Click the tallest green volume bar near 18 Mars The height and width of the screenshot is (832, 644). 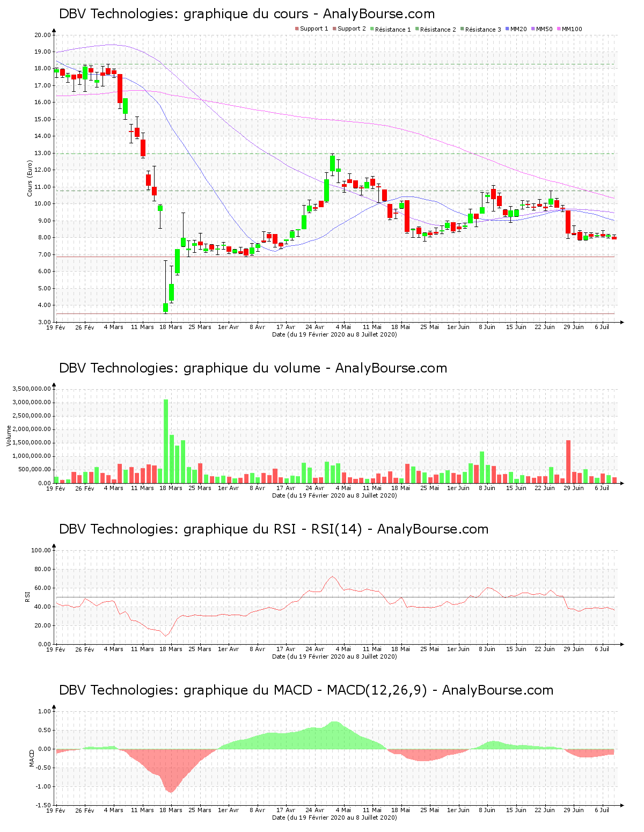click(166, 441)
